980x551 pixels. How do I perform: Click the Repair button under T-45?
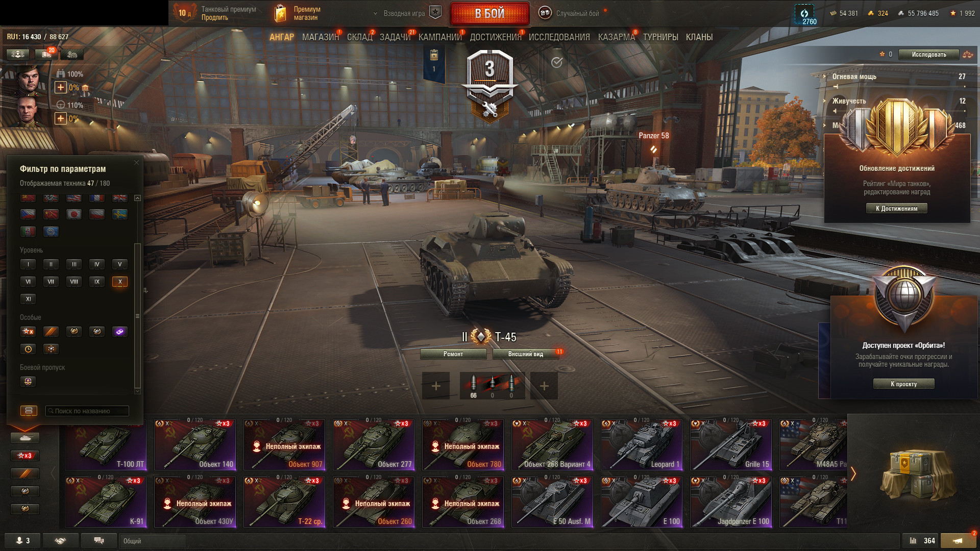[x=453, y=354]
